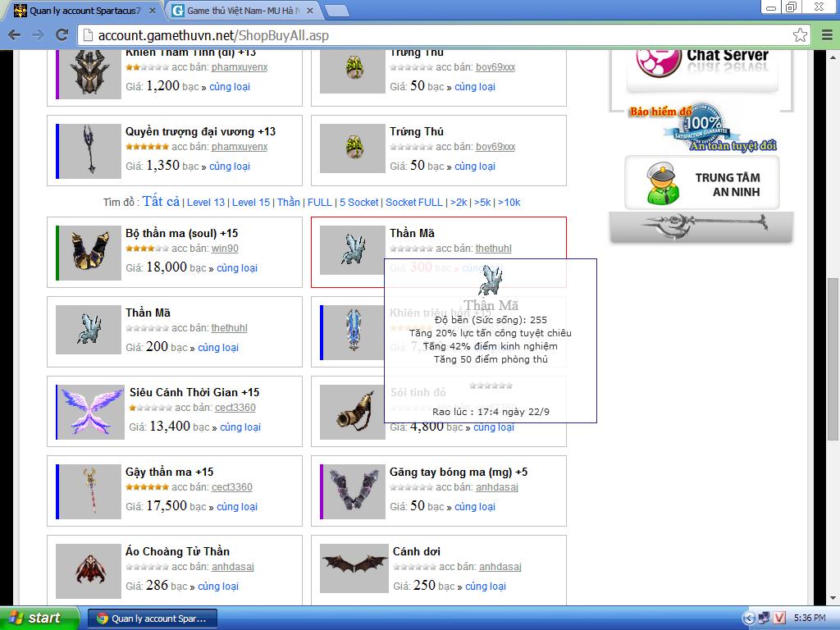Bookmark this page with the star icon
The height and width of the screenshot is (630, 840).
(801, 35)
